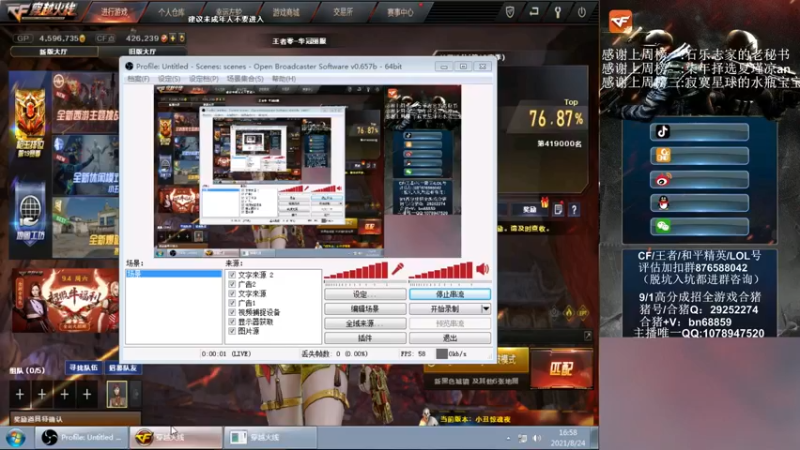800x450 pixels.
Task: Adjust the microphone volume meter
Action: (356, 270)
